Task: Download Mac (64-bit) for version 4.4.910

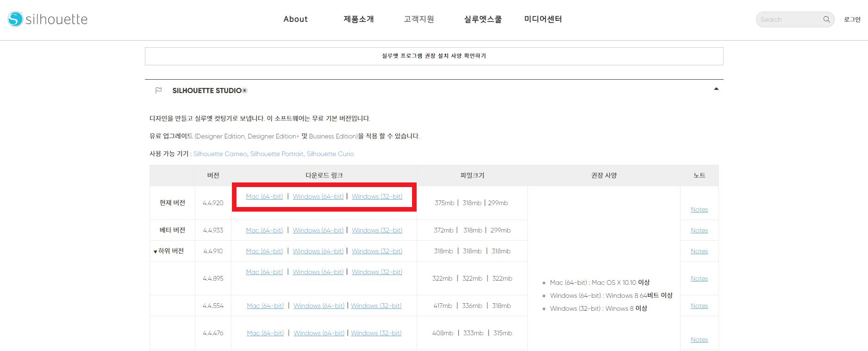Action: [264, 251]
